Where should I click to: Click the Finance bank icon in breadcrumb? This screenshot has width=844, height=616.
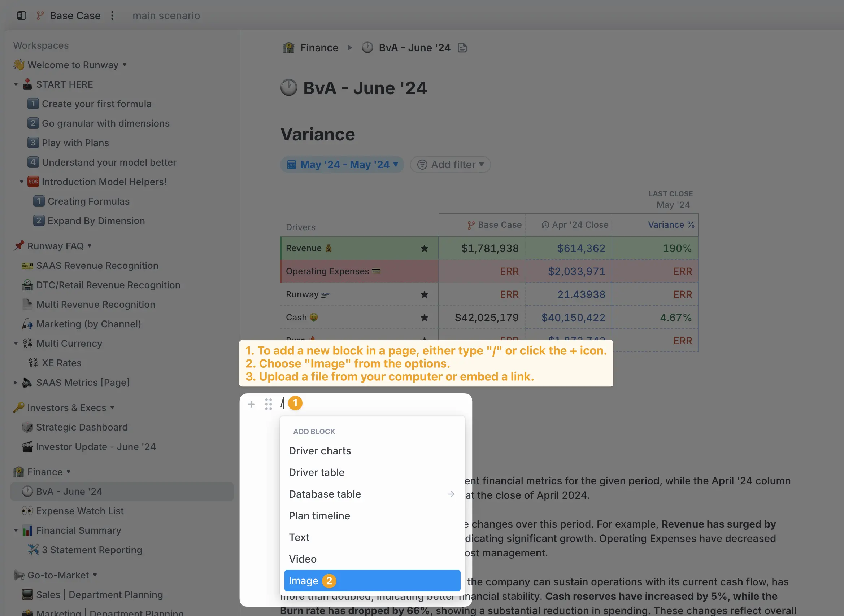pyautogui.click(x=289, y=48)
